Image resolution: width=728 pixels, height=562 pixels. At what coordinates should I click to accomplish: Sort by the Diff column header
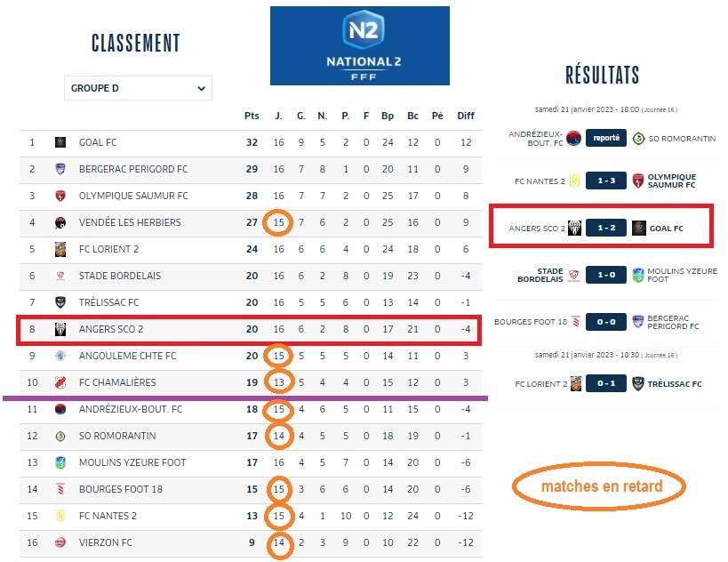click(466, 116)
